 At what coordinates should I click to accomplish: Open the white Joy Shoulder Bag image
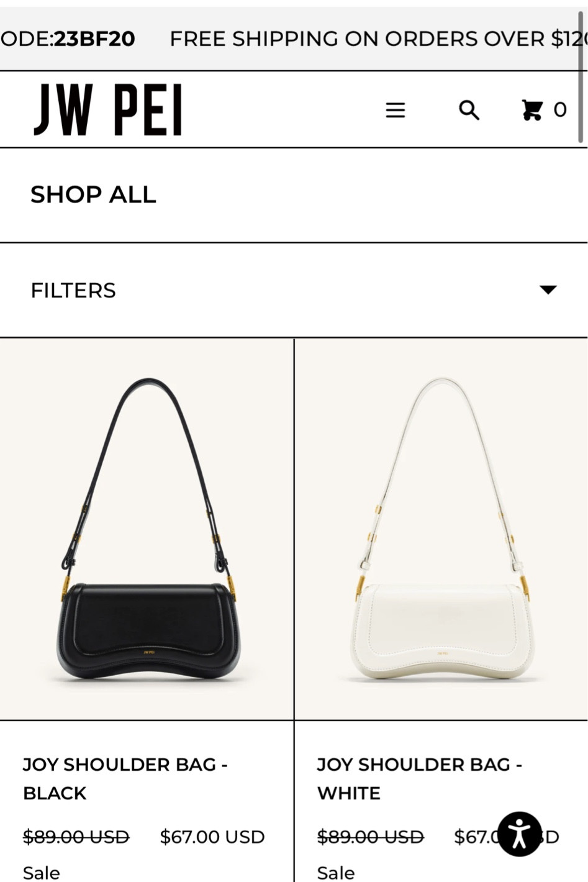pos(441,529)
